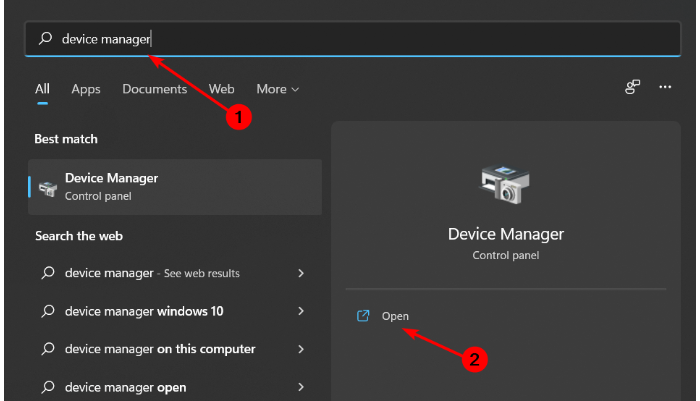Image resolution: width=700 pixels, height=401 pixels.
Task: Click search icon beside 'See web results'
Action: coord(48,273)
